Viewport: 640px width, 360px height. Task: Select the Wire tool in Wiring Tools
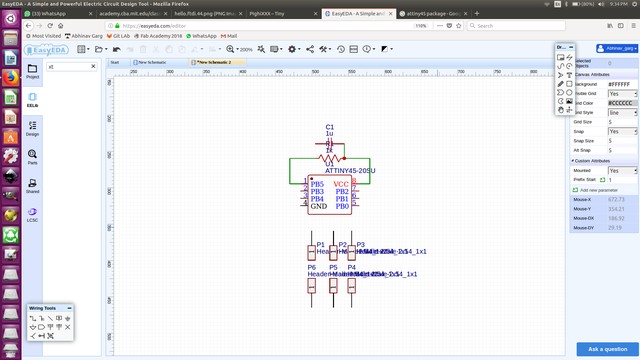[33, 318]
